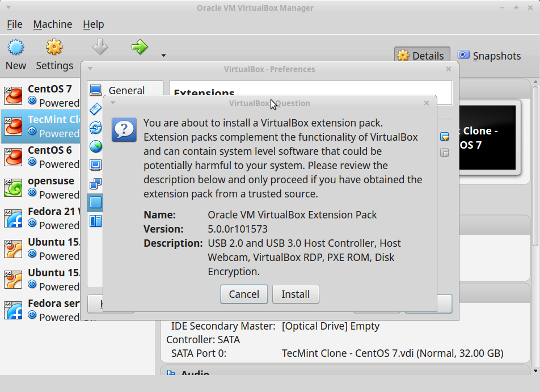Image resolution: width=540 pixels, height=392 pixels.
Task: Click the details panel vertical scrollbar
Action: pos(535,165)
